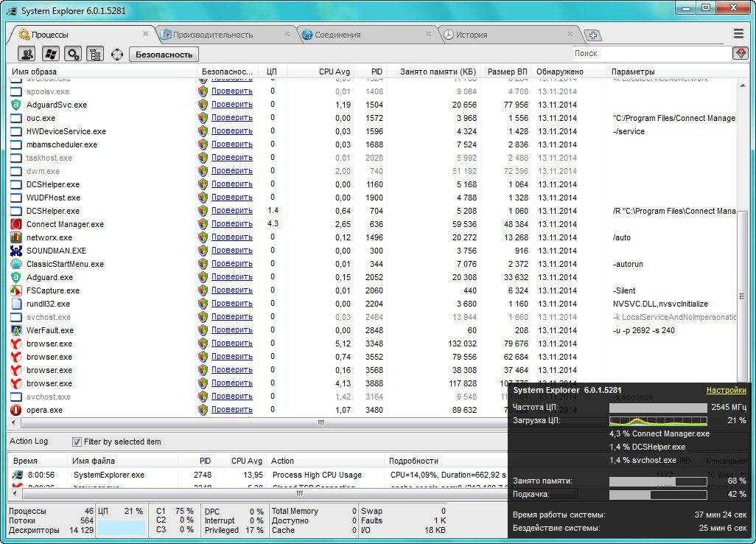Screen dimensions: 756x544
Task: Click Проверить link for WerFault.exe
Action: click(x=232, y=330)
